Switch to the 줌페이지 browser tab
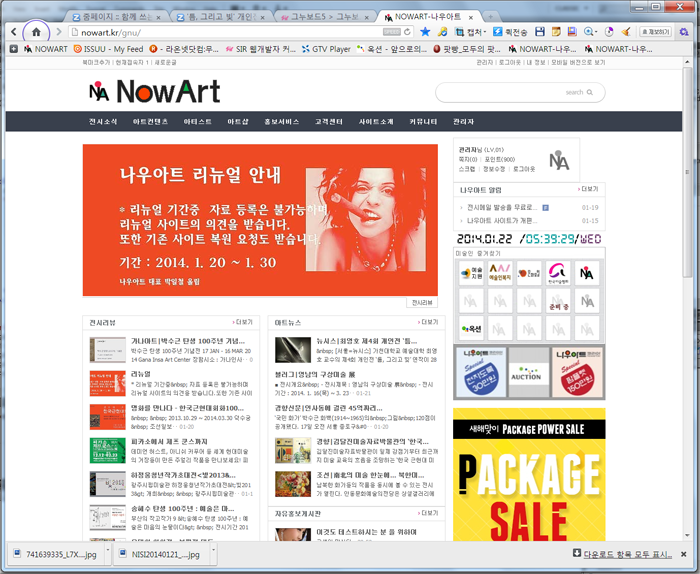Viewport: 700px width, 574px height. [117, 17]
